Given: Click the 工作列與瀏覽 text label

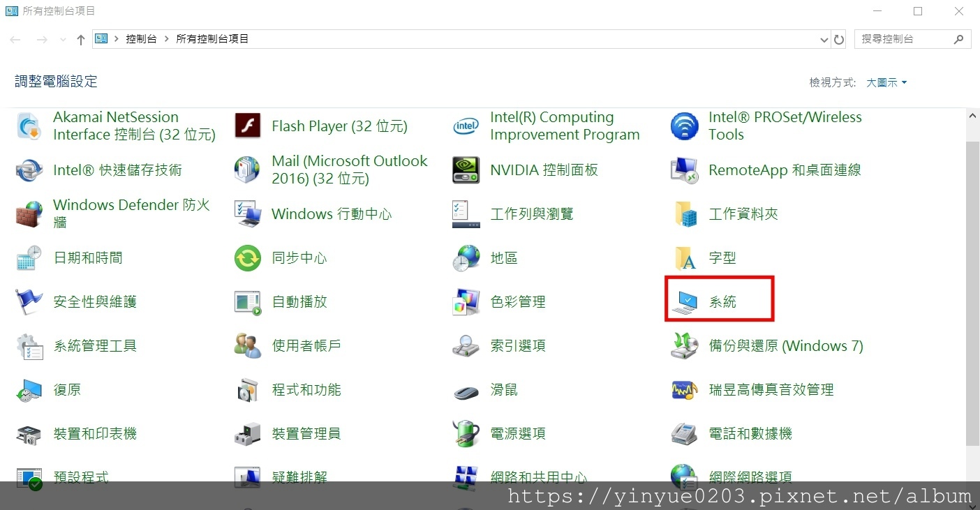Looking at the screenshot, I should pos(532,214).
